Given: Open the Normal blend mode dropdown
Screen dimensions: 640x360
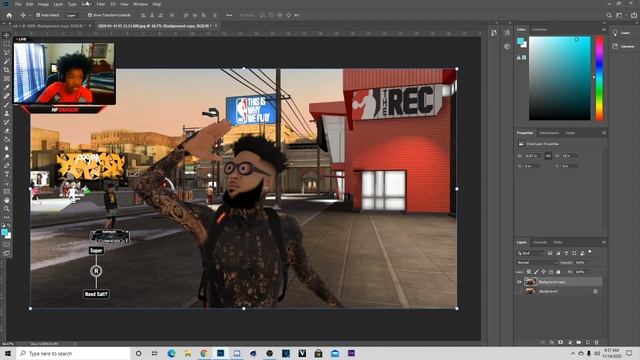Looking at the screenshot, I should [536, 262].
